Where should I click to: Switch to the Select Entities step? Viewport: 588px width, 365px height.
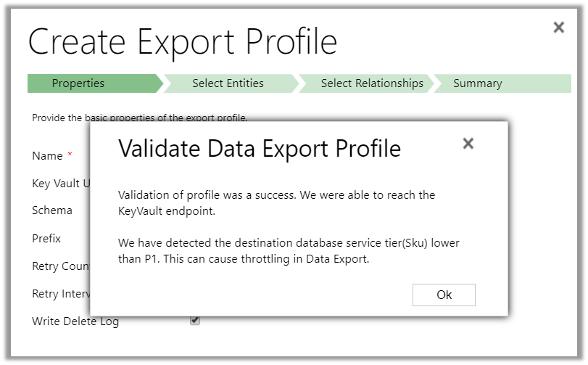[x=228, y=83]
